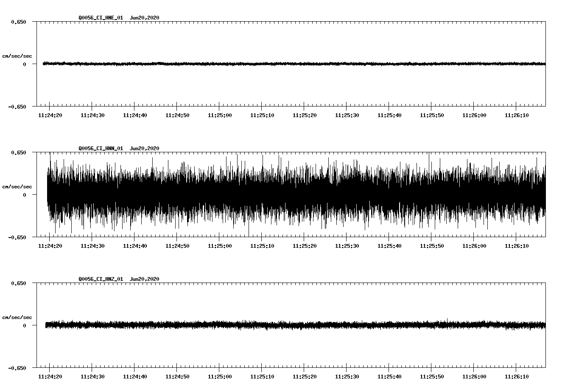576x392 pixels.
Task: Click 11:25:50 time label under HNN plot
Action: pyautogui.click(x=432, y=246)
